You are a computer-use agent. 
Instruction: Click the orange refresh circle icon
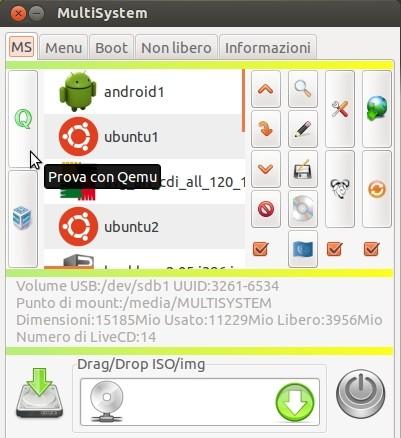click(x=377, y=189)
